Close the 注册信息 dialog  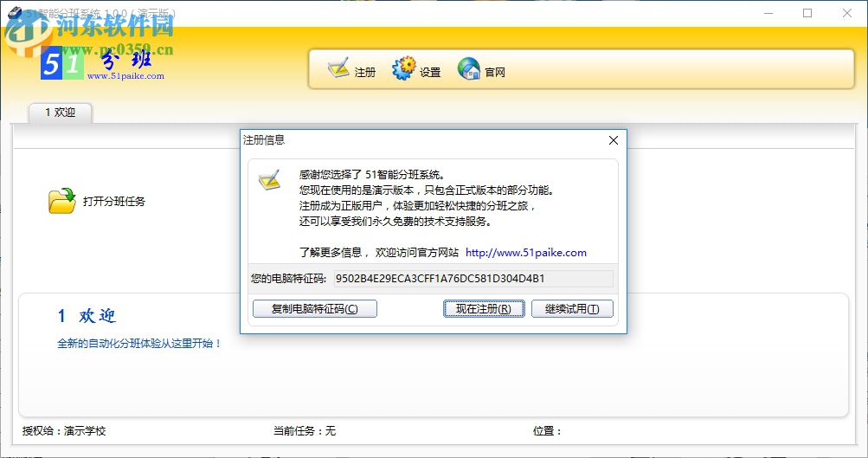click(x=614, y=140)
